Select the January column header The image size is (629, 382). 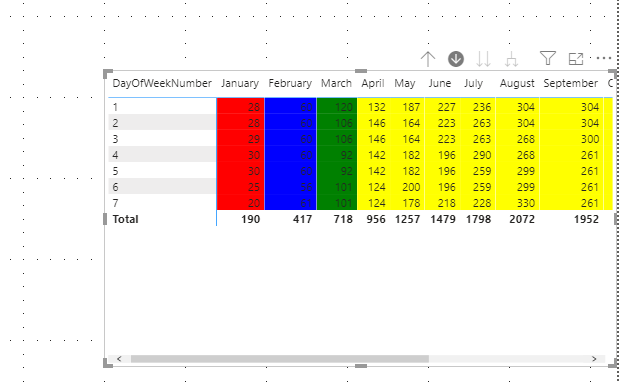pos(240,83)
